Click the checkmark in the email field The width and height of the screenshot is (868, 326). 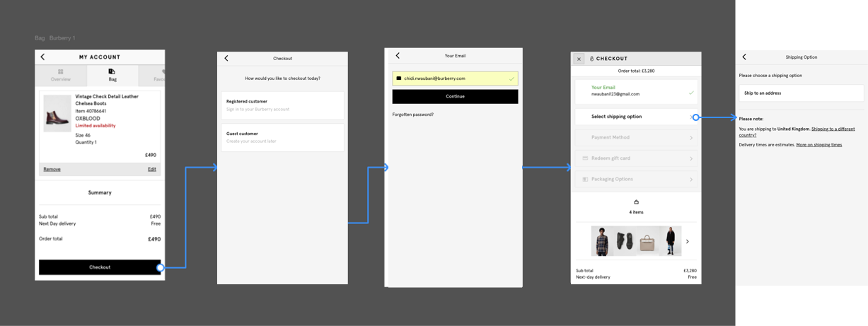511,78
